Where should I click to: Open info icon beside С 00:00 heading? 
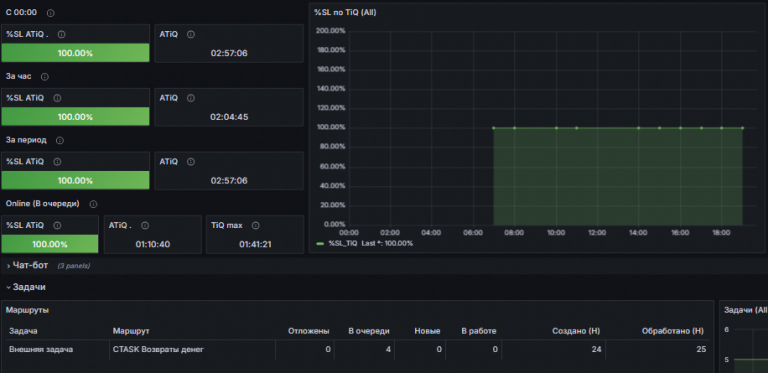coord(50,13)
